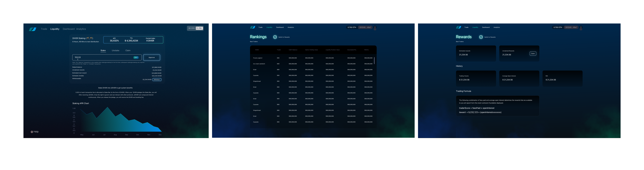Click the Switch to Rewards link on the Rankings screen
The height and width of the screenshot is (170, 644).
point(284,37)
